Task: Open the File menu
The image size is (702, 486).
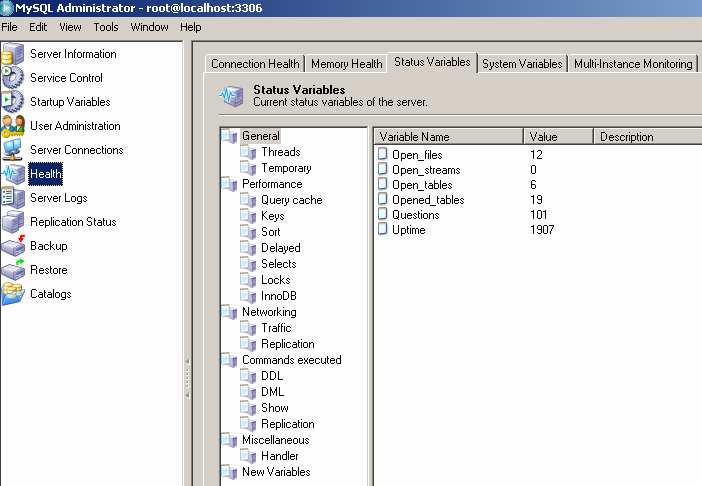Action: [x=9, y=27]
